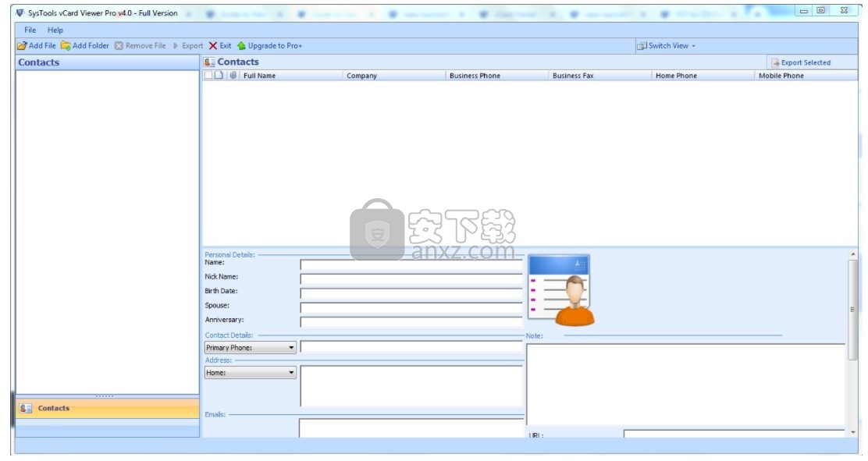Click the Contacts icon in the list header
Image resolution: width=868 pixels, height=461 pixels.
pos(209,62)
